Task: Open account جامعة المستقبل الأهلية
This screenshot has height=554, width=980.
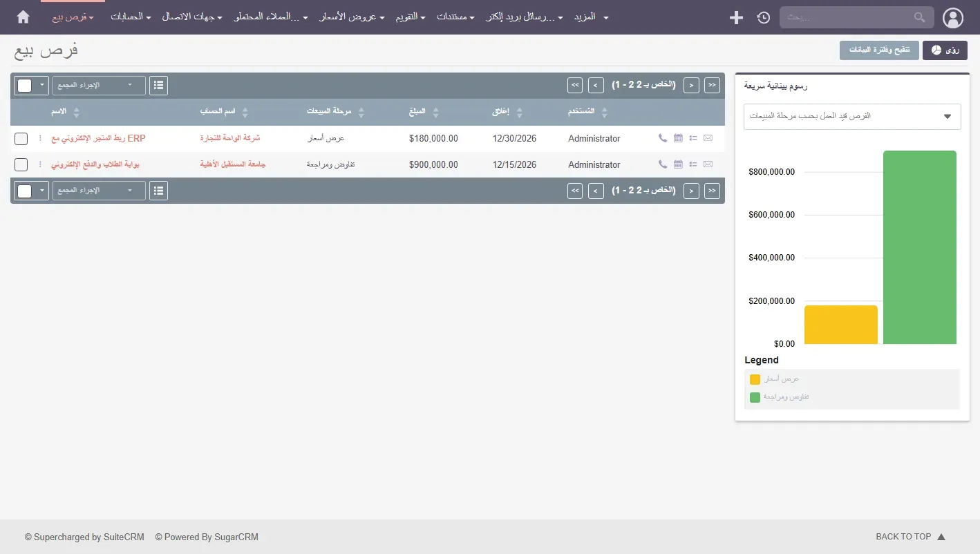Action: click(233, 164)
